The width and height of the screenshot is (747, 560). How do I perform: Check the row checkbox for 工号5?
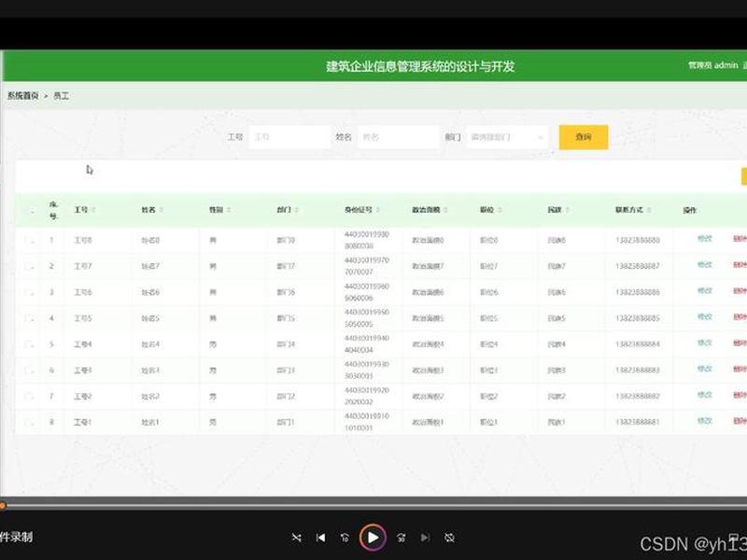(x=30, y=318)
